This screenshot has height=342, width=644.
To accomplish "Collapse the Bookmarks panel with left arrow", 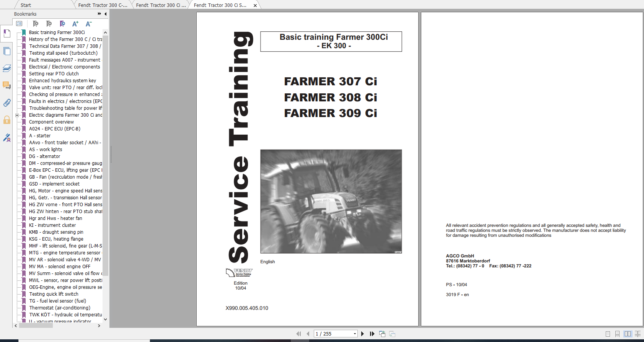I will (x=106, y=14).
